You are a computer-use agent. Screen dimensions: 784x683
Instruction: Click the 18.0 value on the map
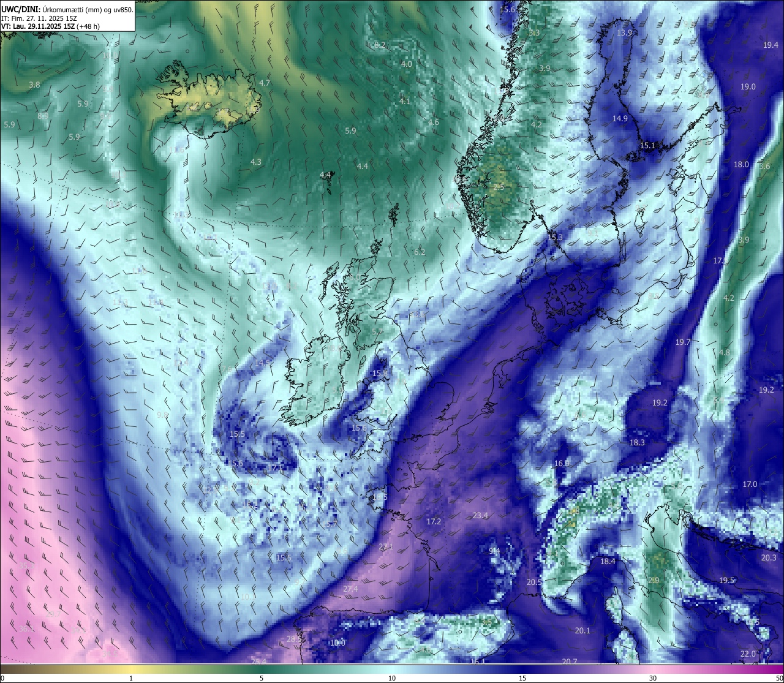click(741, 164)
